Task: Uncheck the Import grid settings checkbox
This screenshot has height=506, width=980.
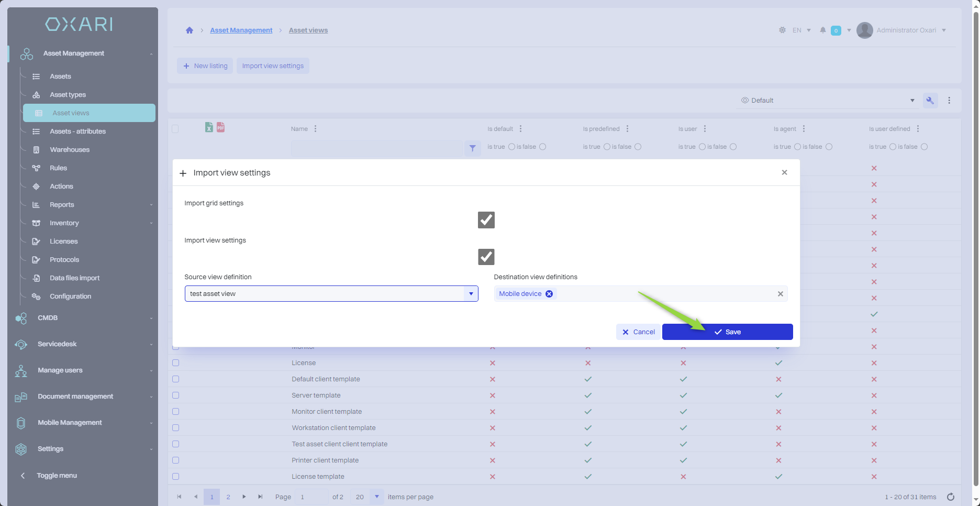Action: (486, 220)
